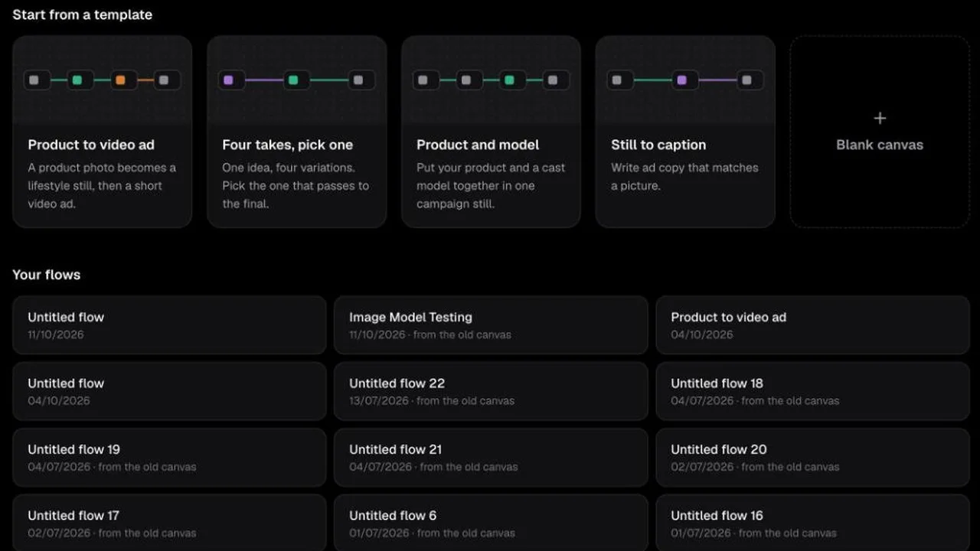Click purple node in Still to caption preview
Image resolution: width=980 pixels, height=551 pixels.
pos(681,80)
